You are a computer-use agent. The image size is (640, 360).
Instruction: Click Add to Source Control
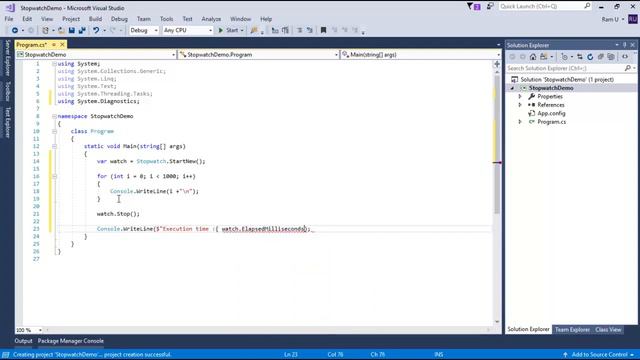(598, 355)
